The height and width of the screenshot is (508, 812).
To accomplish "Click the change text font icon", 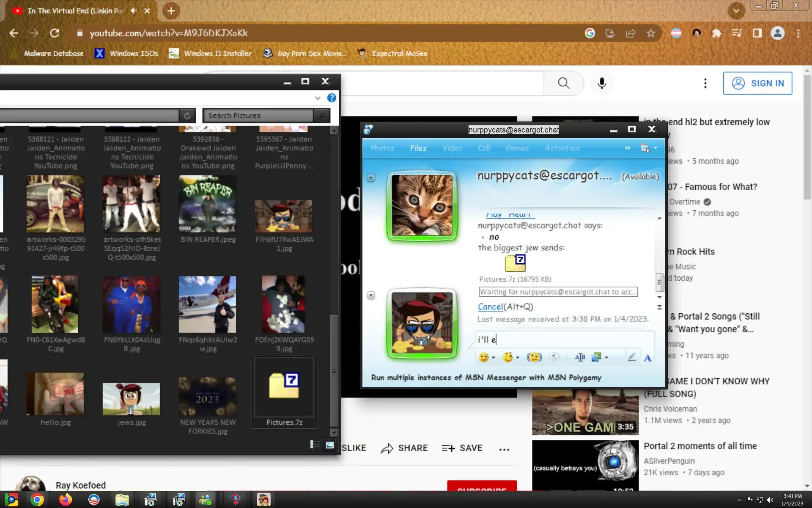I will (580, 358).
